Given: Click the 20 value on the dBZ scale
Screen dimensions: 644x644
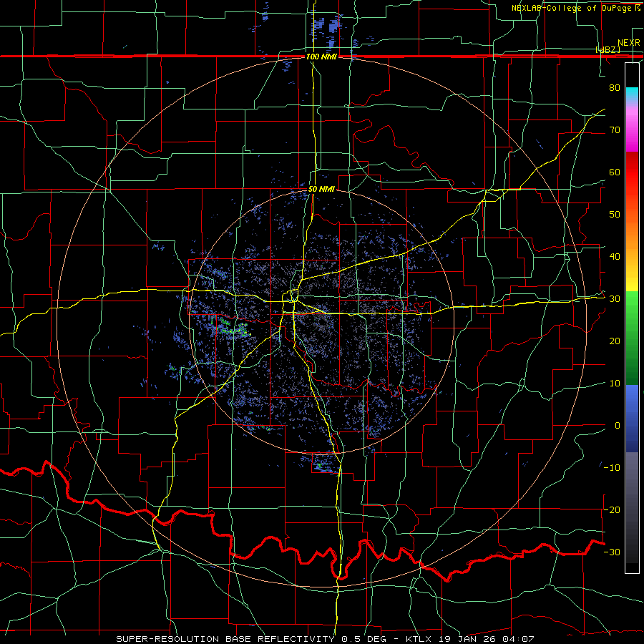Looking at the screenshot, I should pos(615,341).
